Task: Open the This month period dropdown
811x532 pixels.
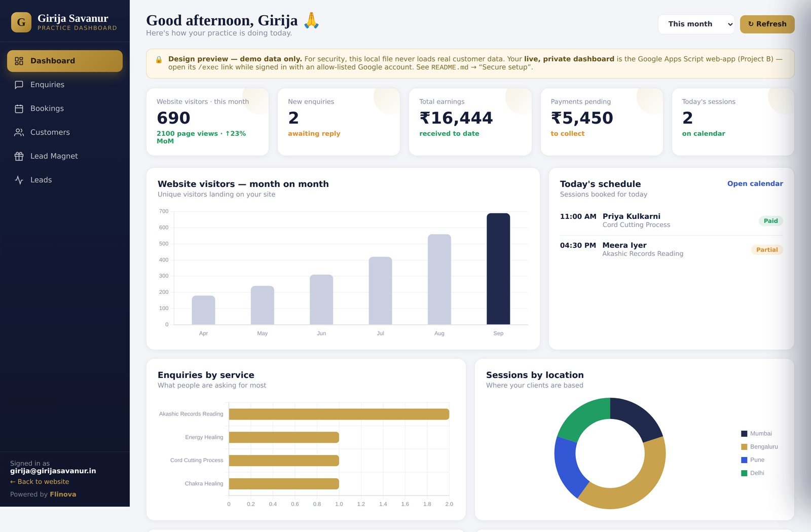Action: click(x=696, y=24)
